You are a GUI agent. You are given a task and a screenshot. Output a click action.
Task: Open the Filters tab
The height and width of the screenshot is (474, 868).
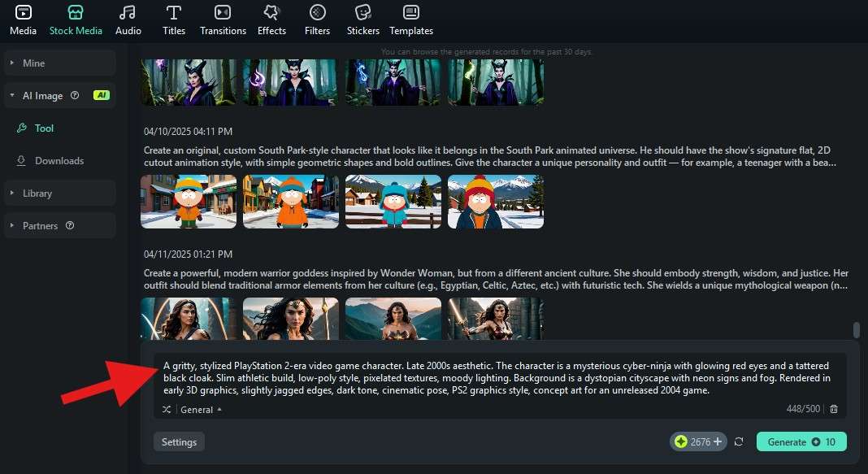pos(317,20)
